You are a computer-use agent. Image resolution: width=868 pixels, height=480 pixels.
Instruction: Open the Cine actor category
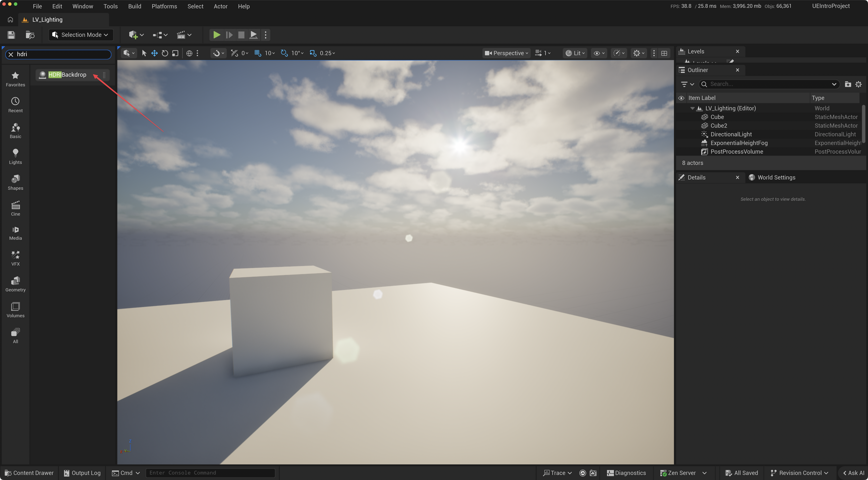(x=15, y=209)
